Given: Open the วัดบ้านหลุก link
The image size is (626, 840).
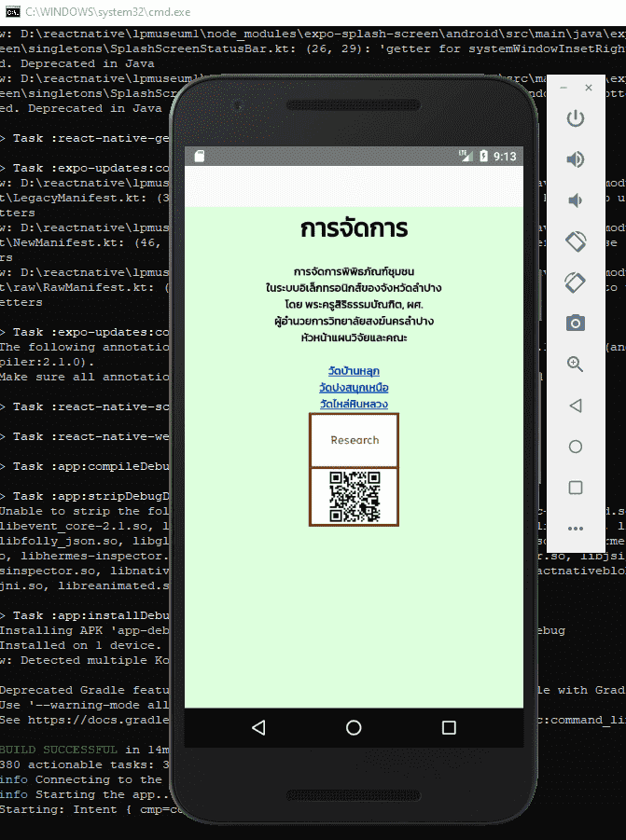Looking at the screenshot, I should 354,371.
